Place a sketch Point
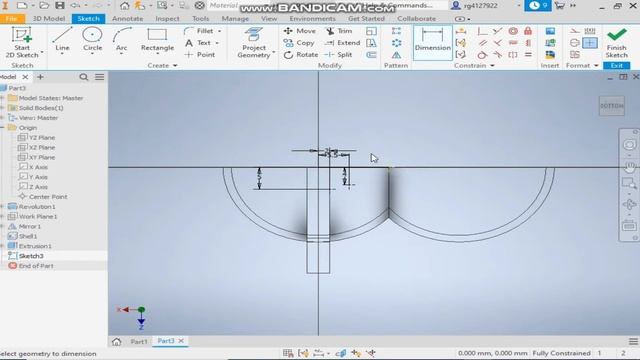 pos(200,55)
